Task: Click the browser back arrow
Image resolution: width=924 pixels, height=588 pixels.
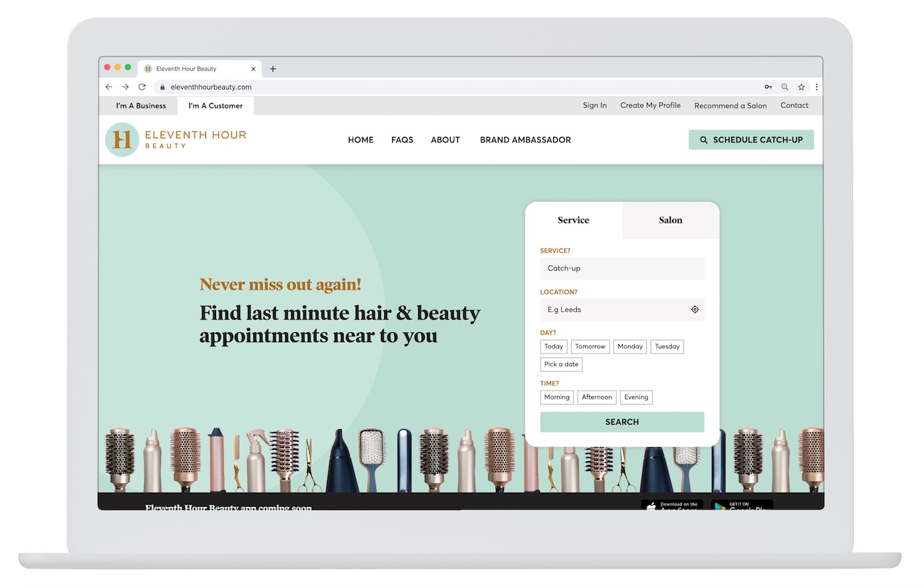Action: pos(109,87)
